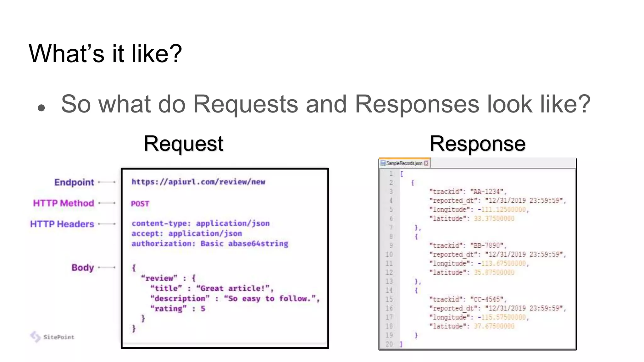Click the apiurl.com/review/new endpoint URL
Screen dimensions: 644x362
(198, 182)
